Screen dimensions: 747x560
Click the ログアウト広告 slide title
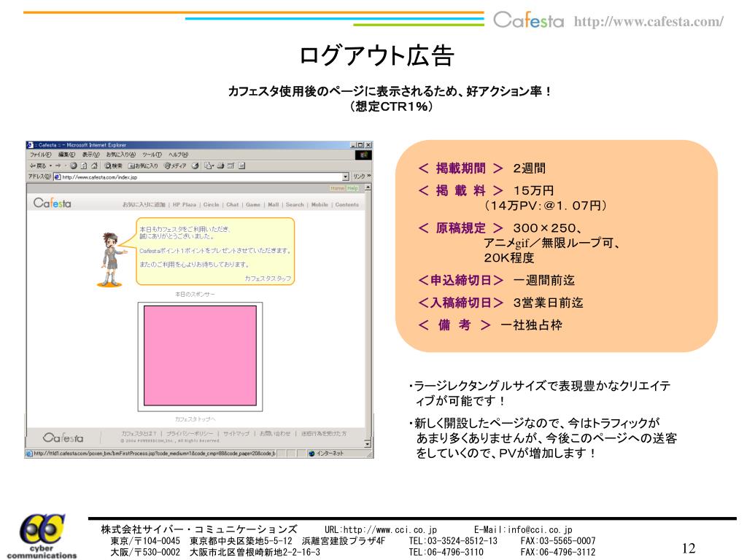tap(376, 55)
